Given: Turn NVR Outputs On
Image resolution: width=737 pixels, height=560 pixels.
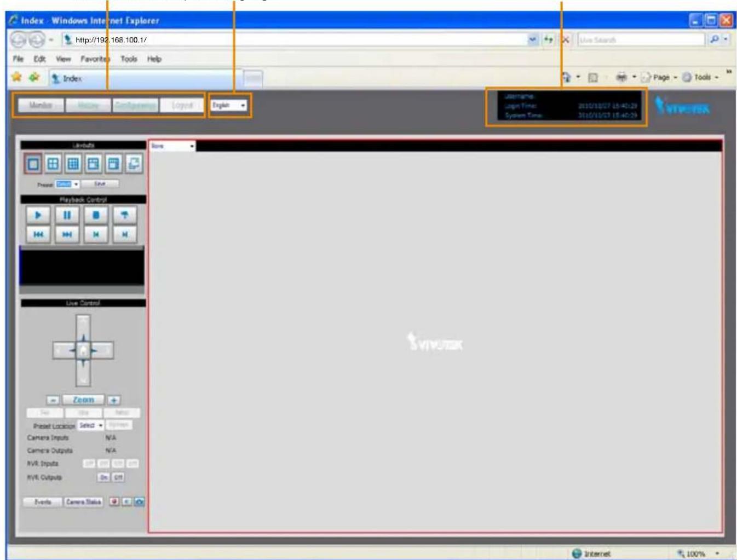Looking at the screenshot, I should point(103,477).
